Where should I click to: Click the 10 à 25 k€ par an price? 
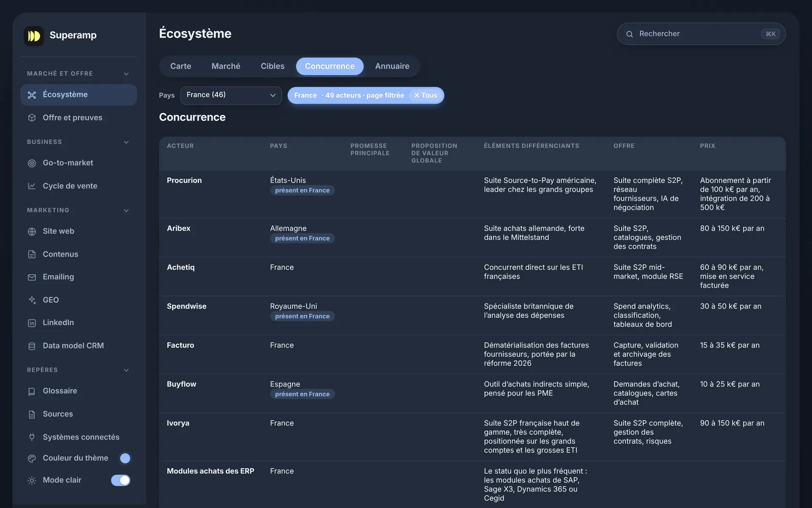coord(730,384)
